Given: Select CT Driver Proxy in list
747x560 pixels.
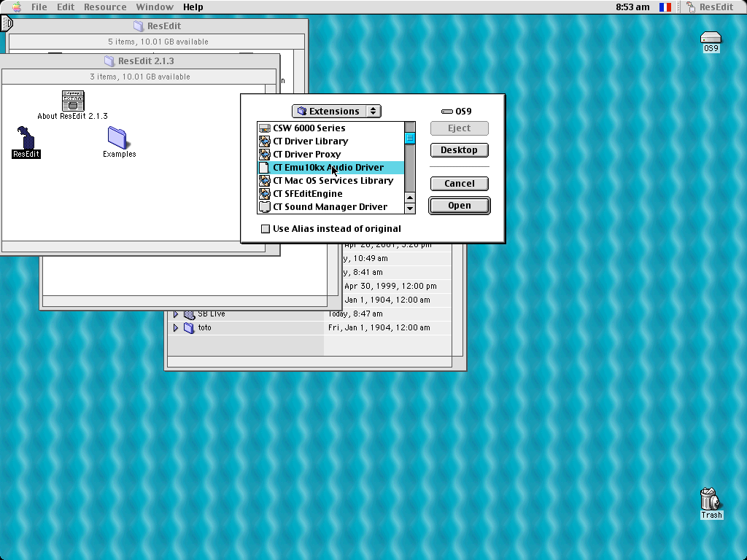Looking at the screenshot, I should click(330, 155).
